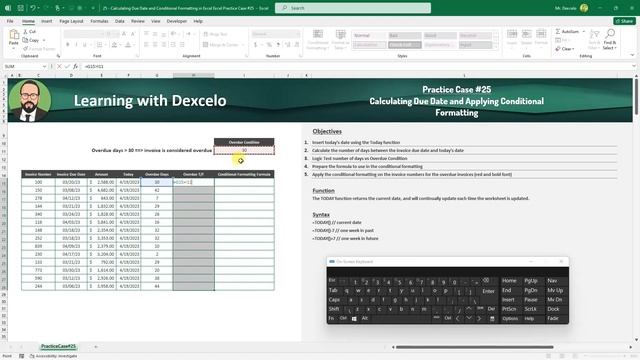Click the Windows logo key on On-Screen Keyboard

(x=354, y=318)
